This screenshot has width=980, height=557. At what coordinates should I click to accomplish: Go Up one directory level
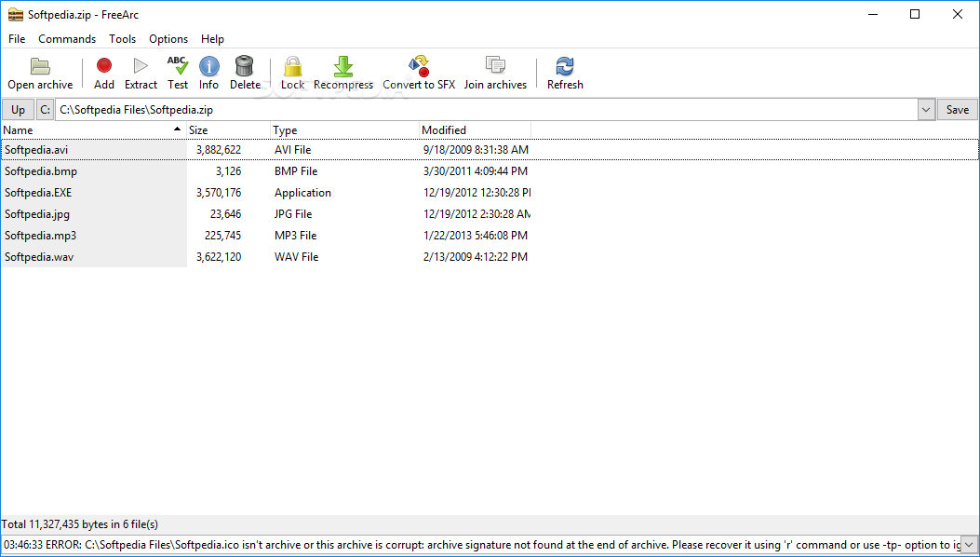click(18, 110)
